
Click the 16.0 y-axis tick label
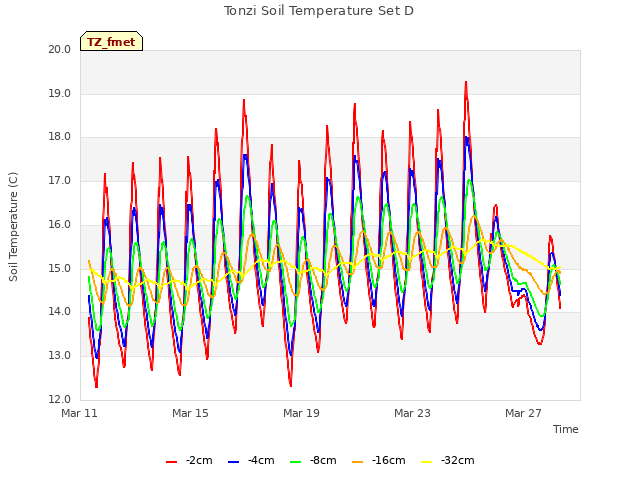[x=60, y=224]
